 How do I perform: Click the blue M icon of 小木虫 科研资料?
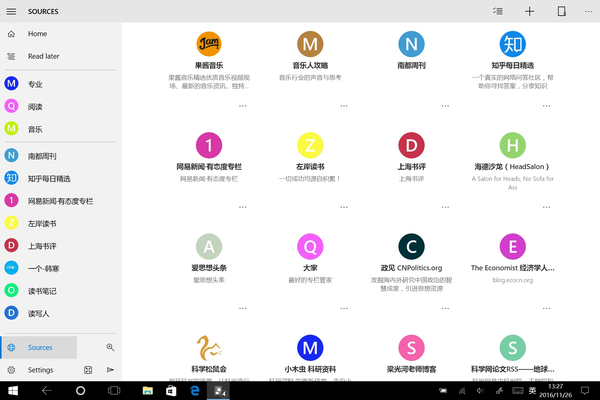click(x=310, y=348)
